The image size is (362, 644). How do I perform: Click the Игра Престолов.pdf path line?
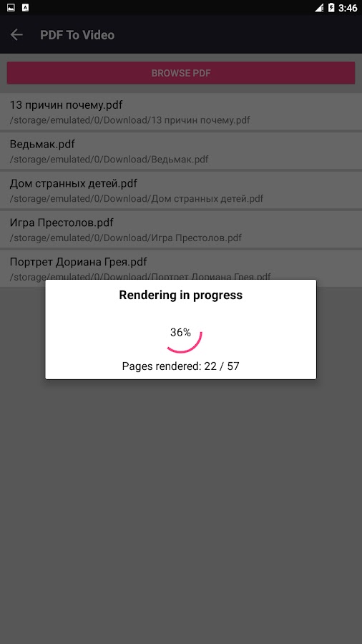tap(126, 238)
